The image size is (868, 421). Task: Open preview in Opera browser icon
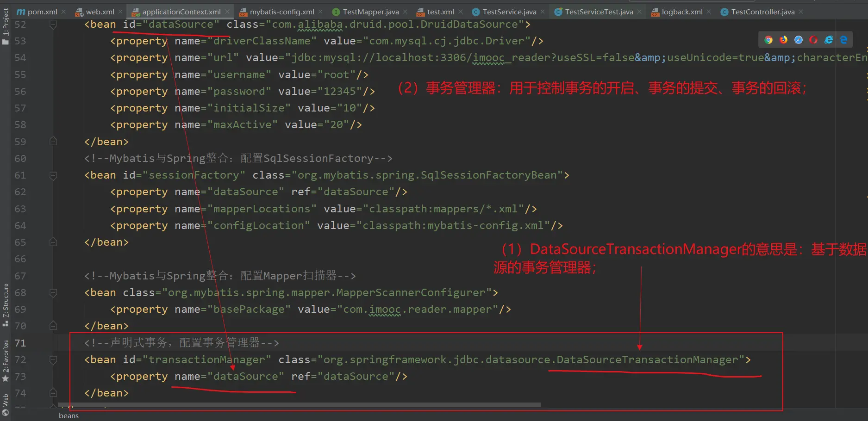click(813, 40)
